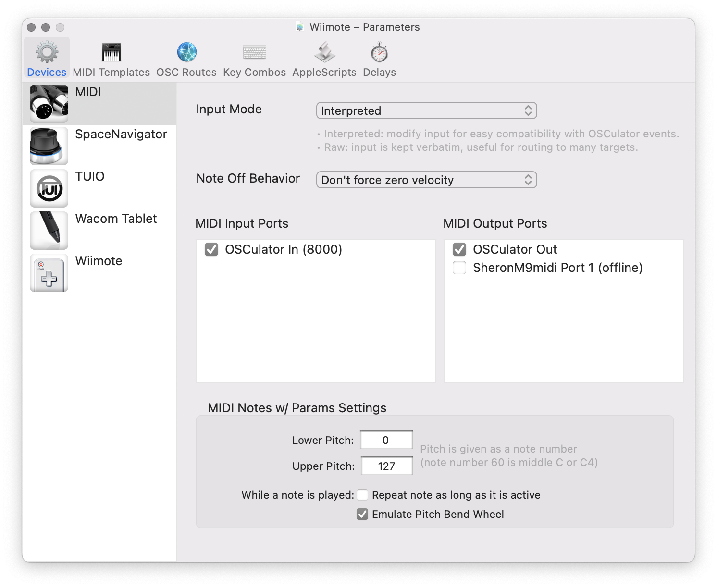
Task: Open AppleScripts icon in toolbar
Action: click(324, 52)
